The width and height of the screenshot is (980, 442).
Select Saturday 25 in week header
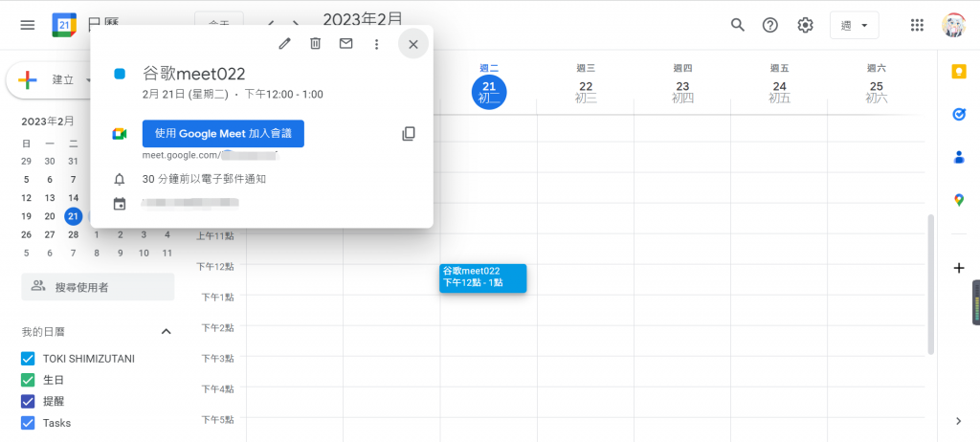coord(877,91)
